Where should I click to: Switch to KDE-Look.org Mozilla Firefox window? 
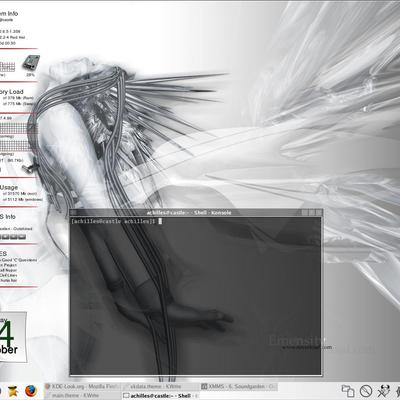(x=83, y=387)
